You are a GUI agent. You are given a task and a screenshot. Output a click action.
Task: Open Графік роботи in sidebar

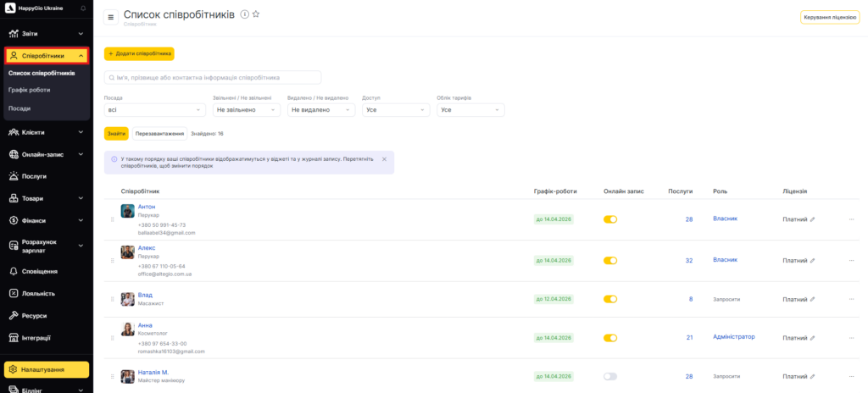pyautogui.click(x=30, y=90)
